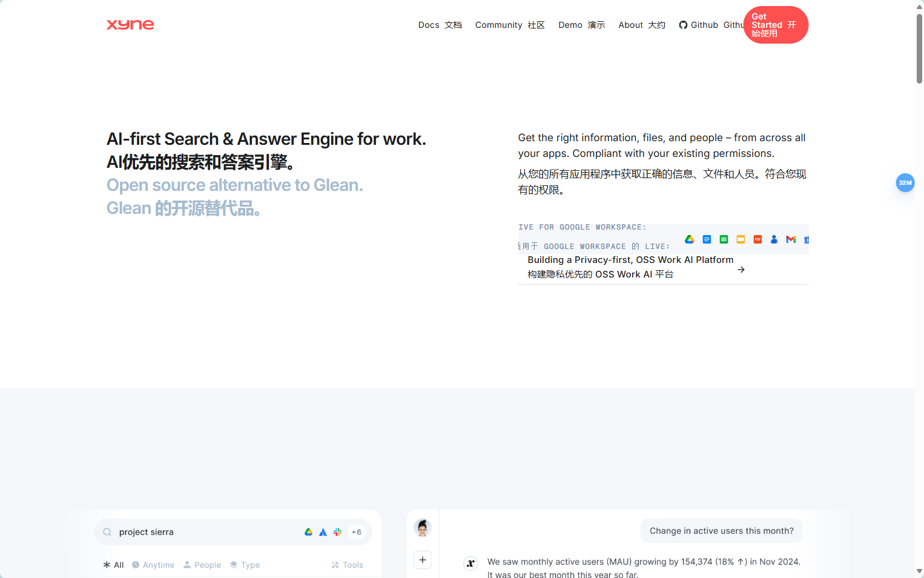Click the +6 more apps badge
The width and height of the screenshot is (924, 578).
(356, 532)
